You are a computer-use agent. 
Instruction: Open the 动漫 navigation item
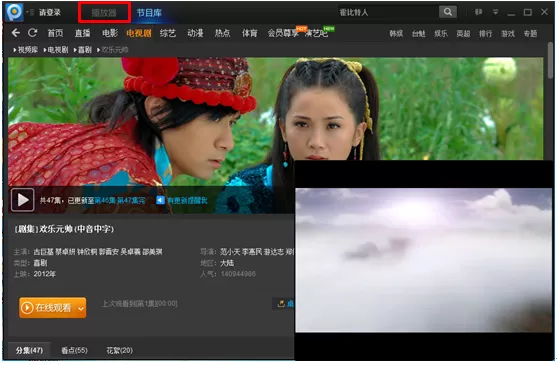(x=195, y=33)
